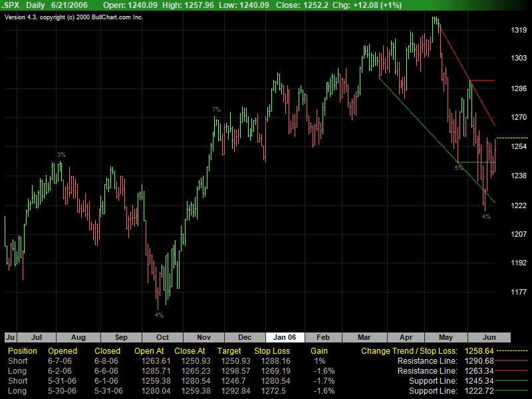This screenshot has width=532, height=399.
Task: Click the 5% marker near May low
Action: click(x=459, y=168)
